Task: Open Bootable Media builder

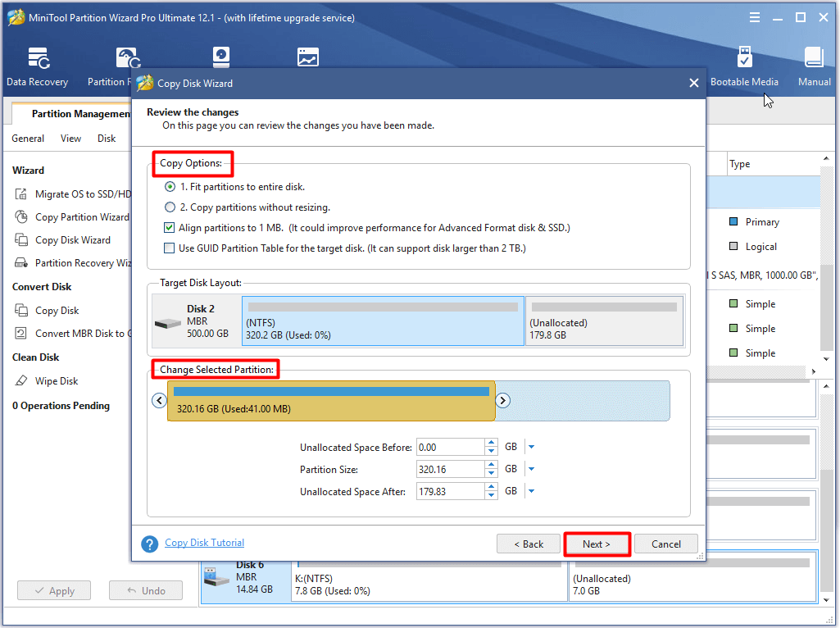Action: coord(744,66)
